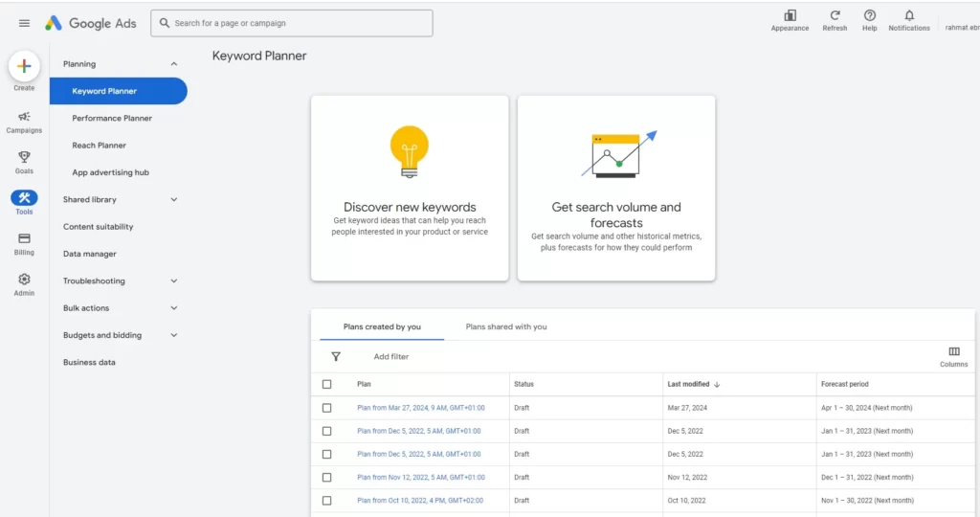Check the second Dec 5, 2022 plan checkbox

point(327,454)
